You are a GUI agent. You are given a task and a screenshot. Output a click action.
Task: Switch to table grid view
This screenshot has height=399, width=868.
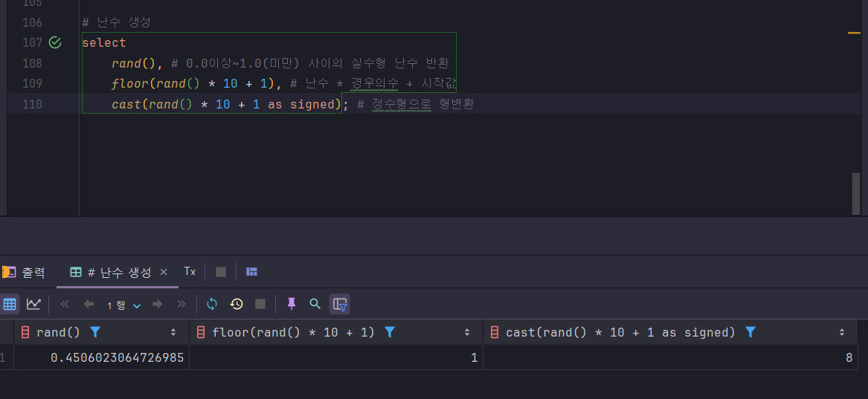click(10, 304)
